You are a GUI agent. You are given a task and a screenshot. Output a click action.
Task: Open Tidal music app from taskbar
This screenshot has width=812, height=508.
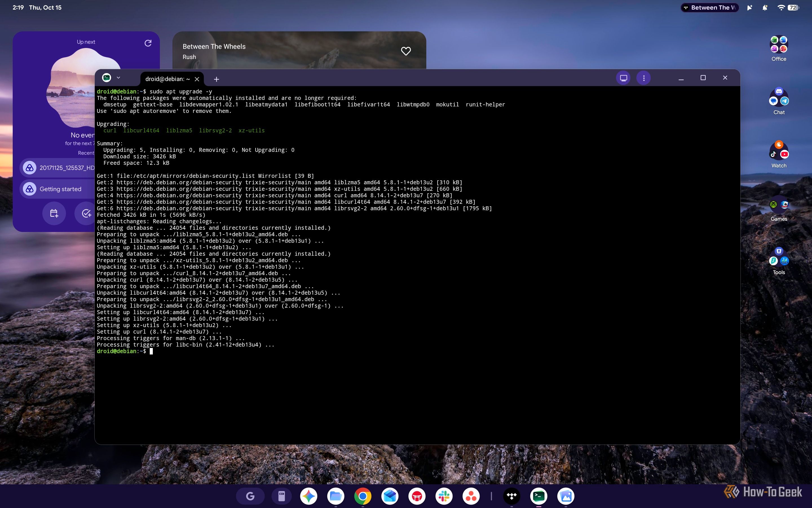tap(512, 496)
